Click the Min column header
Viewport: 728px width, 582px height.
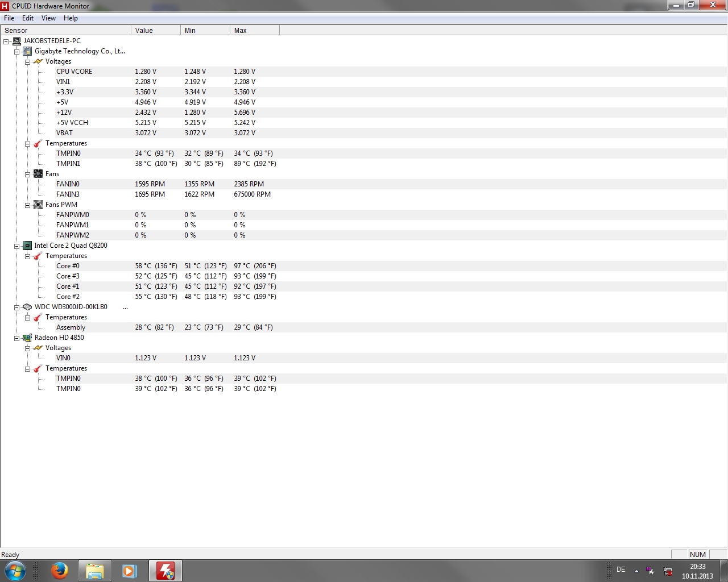(205, 30)
